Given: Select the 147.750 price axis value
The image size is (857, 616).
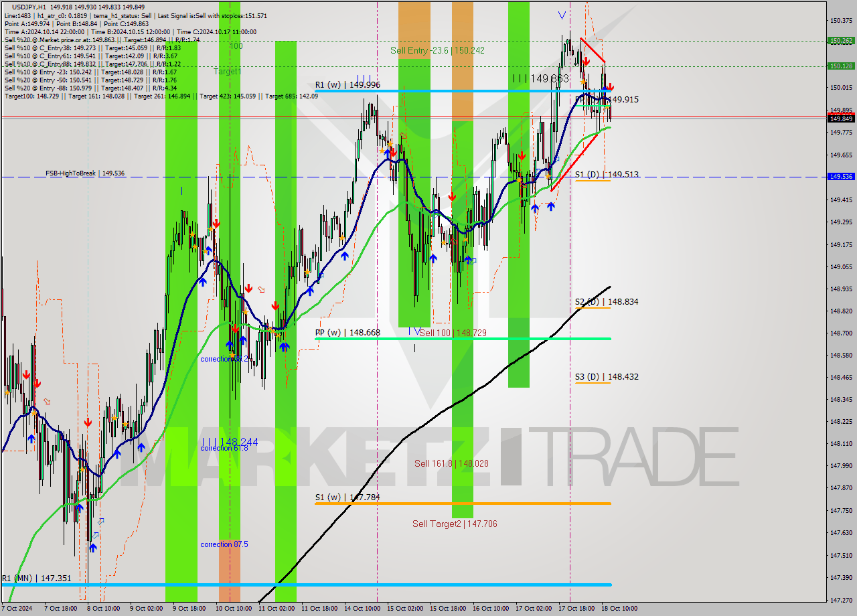Looking at the screenshot, I should click(841, 510).
